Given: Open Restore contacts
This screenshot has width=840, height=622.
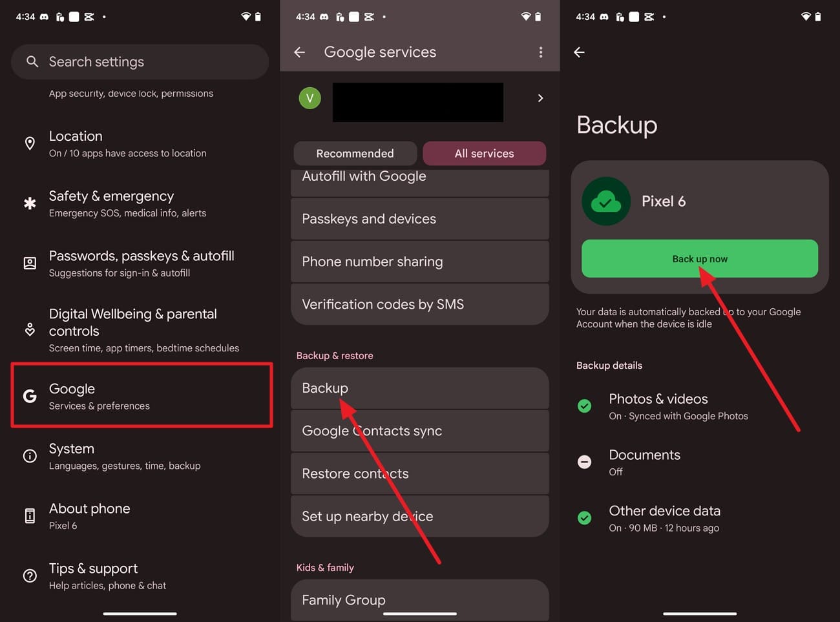Looking at the screenshot, I should pyautogui.click(x=420, y=473).
